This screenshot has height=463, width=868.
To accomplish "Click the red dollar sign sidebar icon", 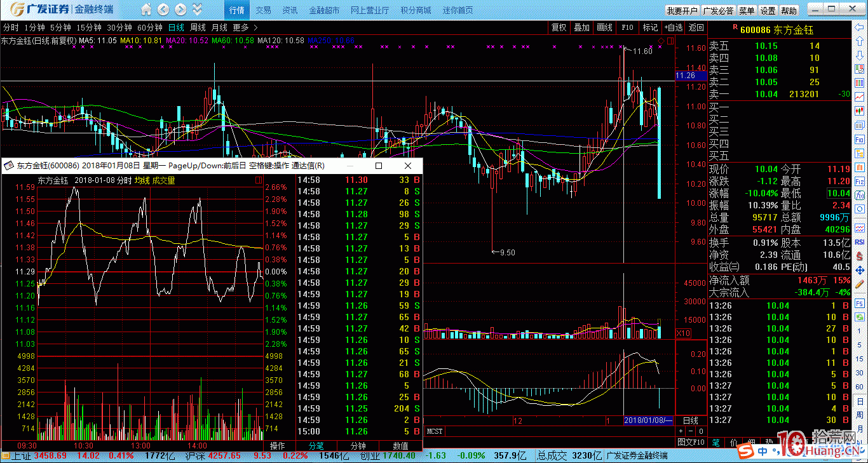I will 859,256.
